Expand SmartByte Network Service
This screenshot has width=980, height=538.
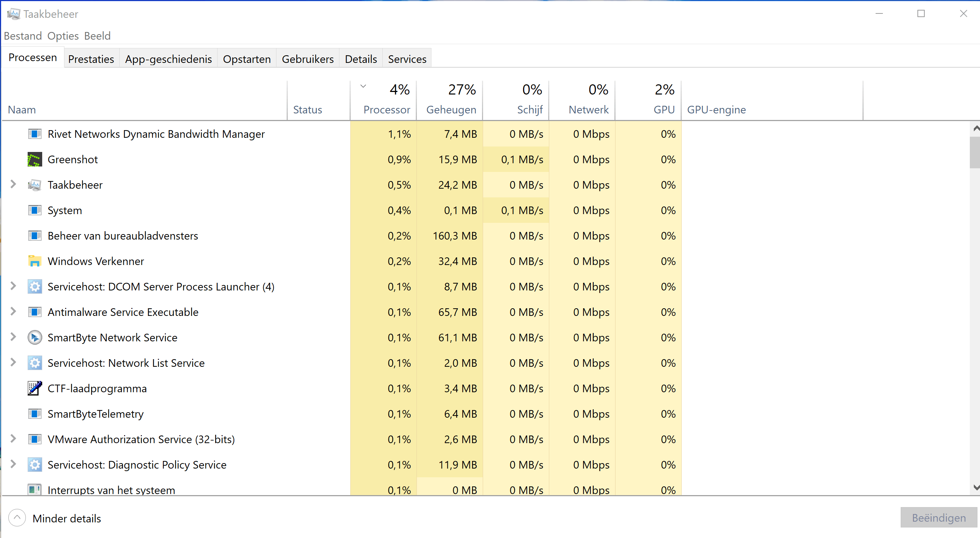point(13,337)
